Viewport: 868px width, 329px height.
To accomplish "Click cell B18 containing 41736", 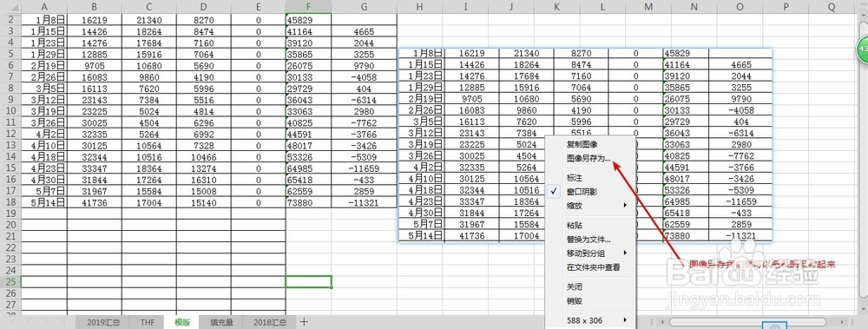I will 94,203.
